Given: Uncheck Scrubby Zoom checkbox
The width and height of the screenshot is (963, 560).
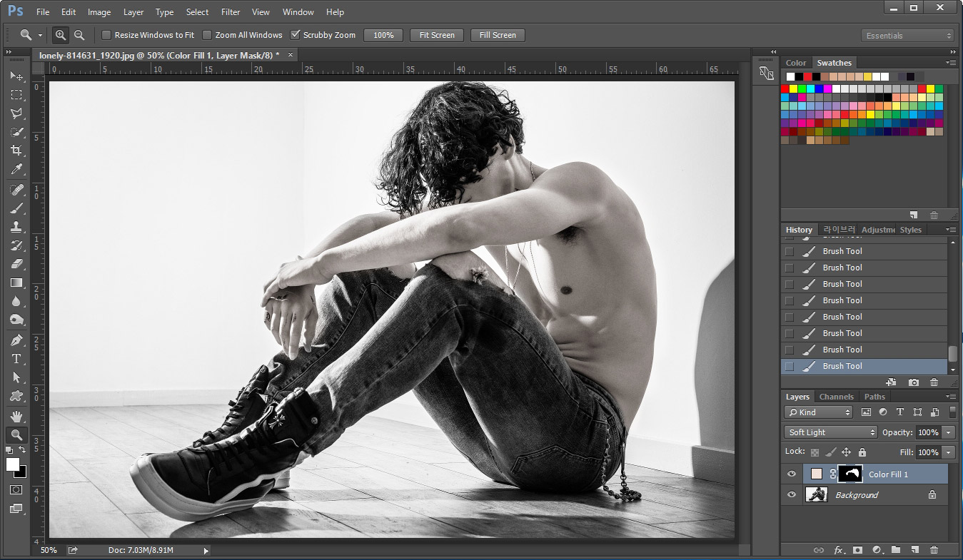Looking at the screenshot, I should click(x=296, y=35).
